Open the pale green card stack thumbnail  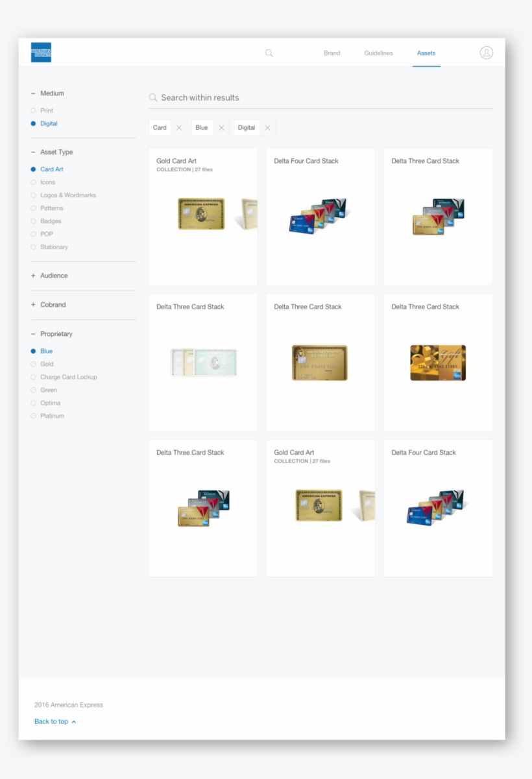pos(203,363)
